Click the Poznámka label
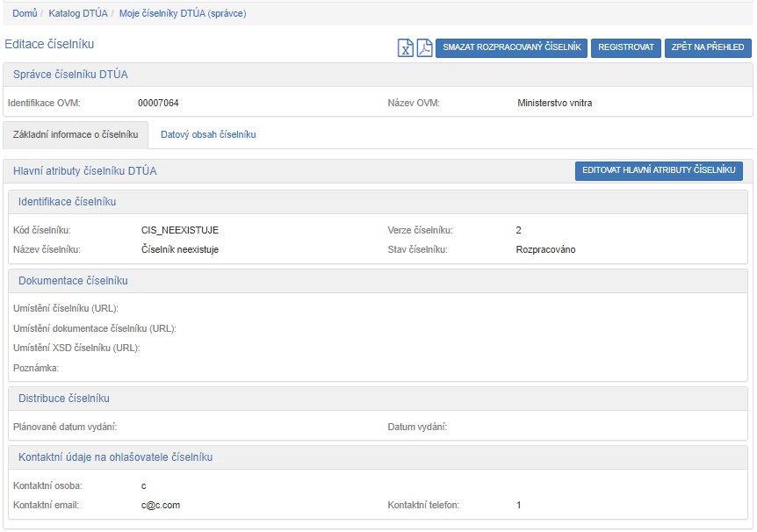Viewport: 757px width, 532px height. pyautogui.click(x=36, y=368)
